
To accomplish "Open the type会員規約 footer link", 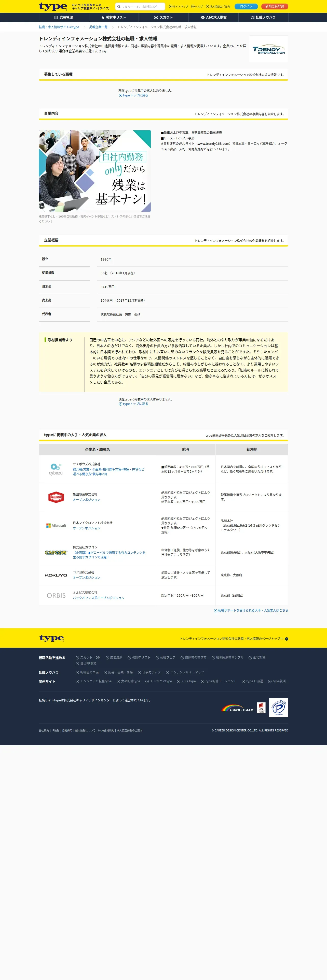I will click(x=106, y=730).
